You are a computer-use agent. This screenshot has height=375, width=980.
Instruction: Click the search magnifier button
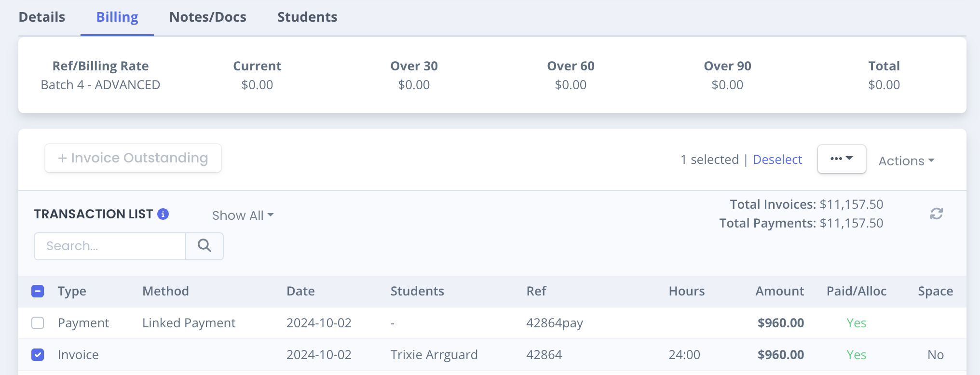tap(204, 246)
